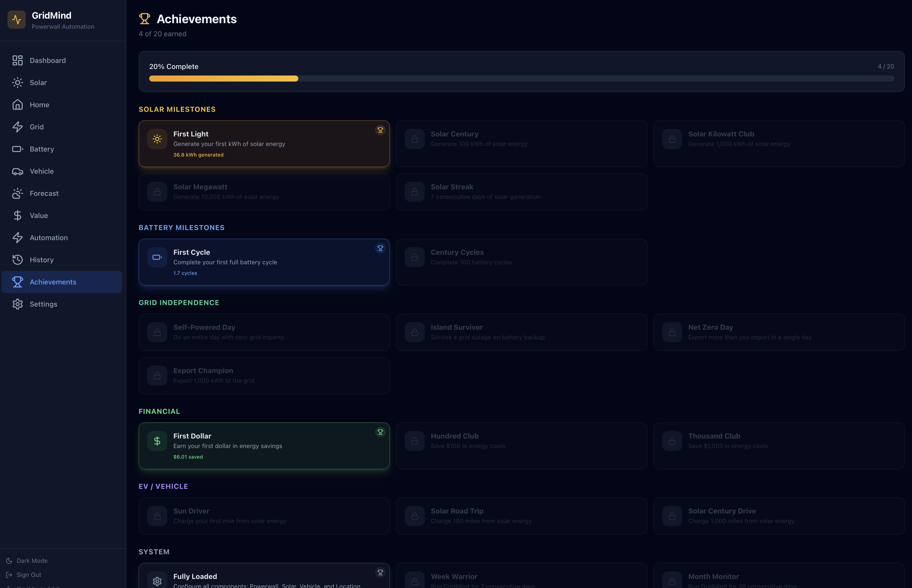Open the Automation menu item
This screenshot has height=588, width=912.
tap(49, 238)
